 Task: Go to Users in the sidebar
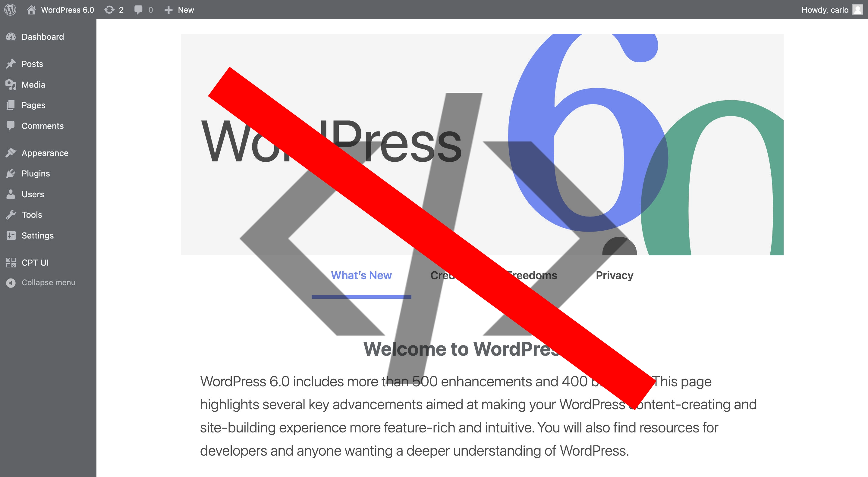click(33, 194)
